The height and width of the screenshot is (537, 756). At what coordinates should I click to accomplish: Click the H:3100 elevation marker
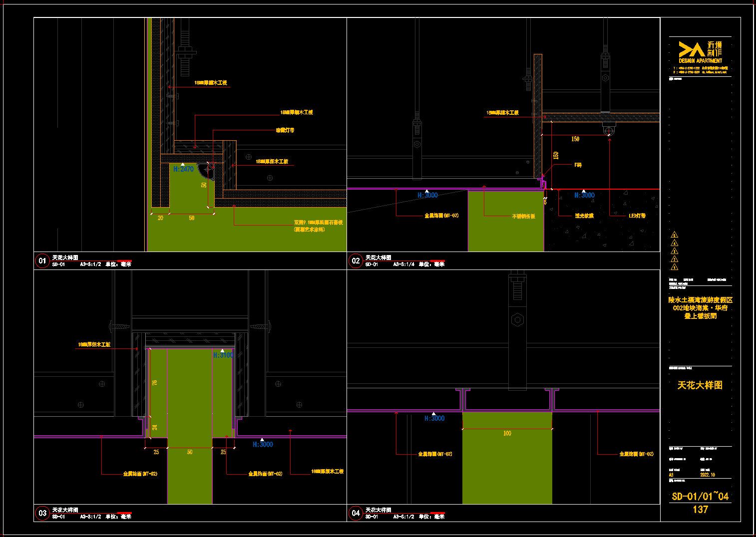click(223, 355)
